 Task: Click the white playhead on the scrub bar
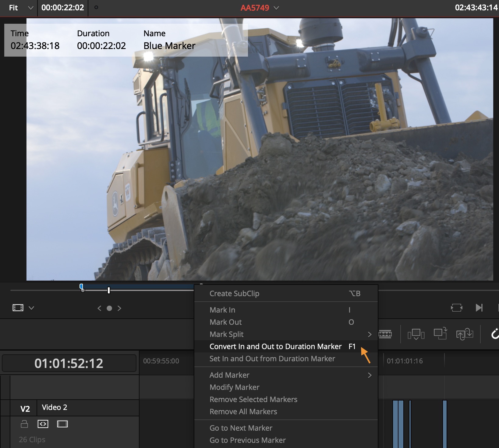109,290
